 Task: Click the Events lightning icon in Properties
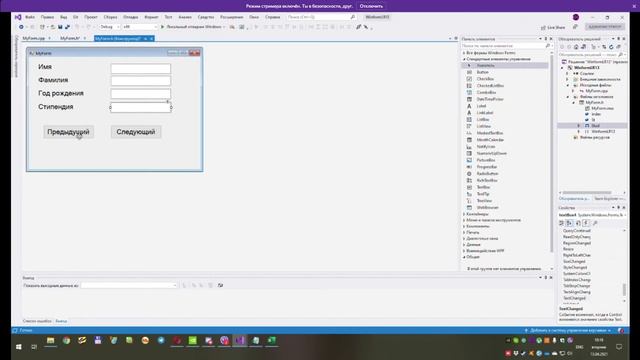586,223
